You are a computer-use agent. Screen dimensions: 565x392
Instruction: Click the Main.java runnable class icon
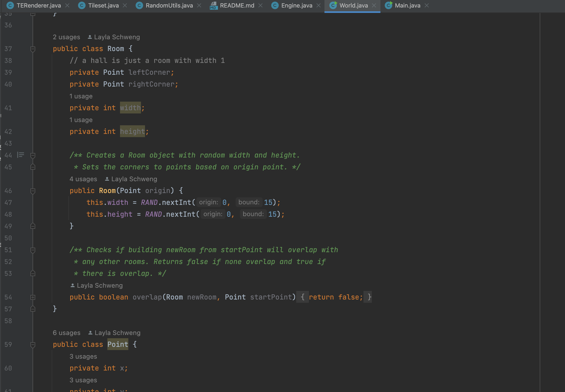pos(389,5)
